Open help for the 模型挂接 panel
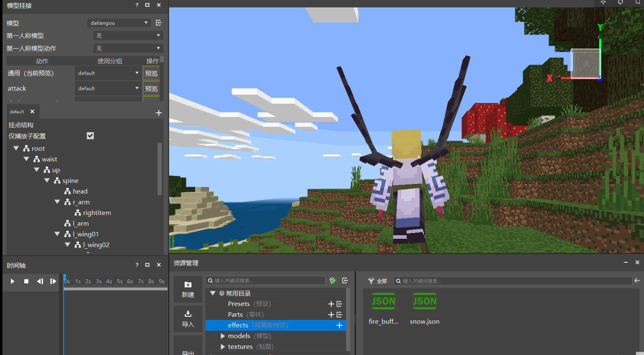644x355 pixels. (137, 5)
